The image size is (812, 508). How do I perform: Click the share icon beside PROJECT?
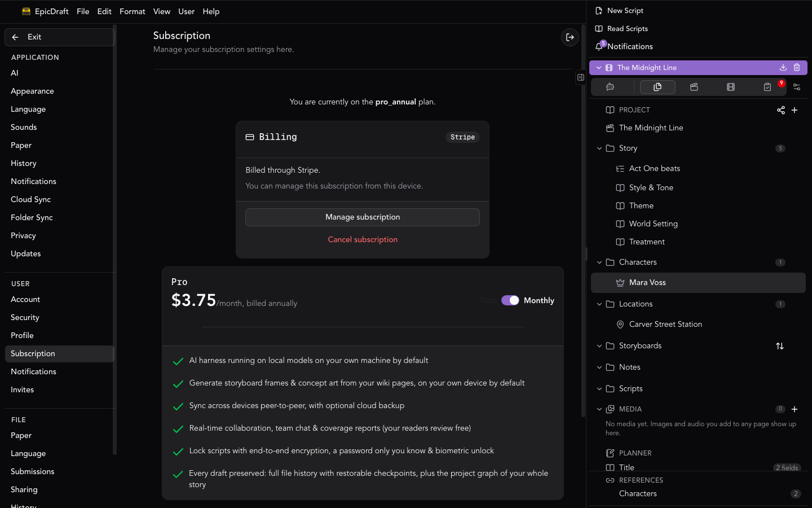coord(781,110)
